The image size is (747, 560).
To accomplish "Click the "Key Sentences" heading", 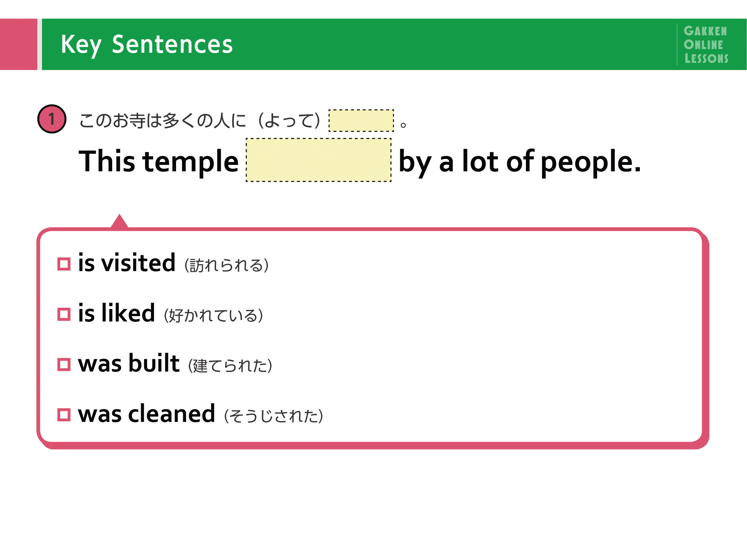I will click(x=147, y=44).
